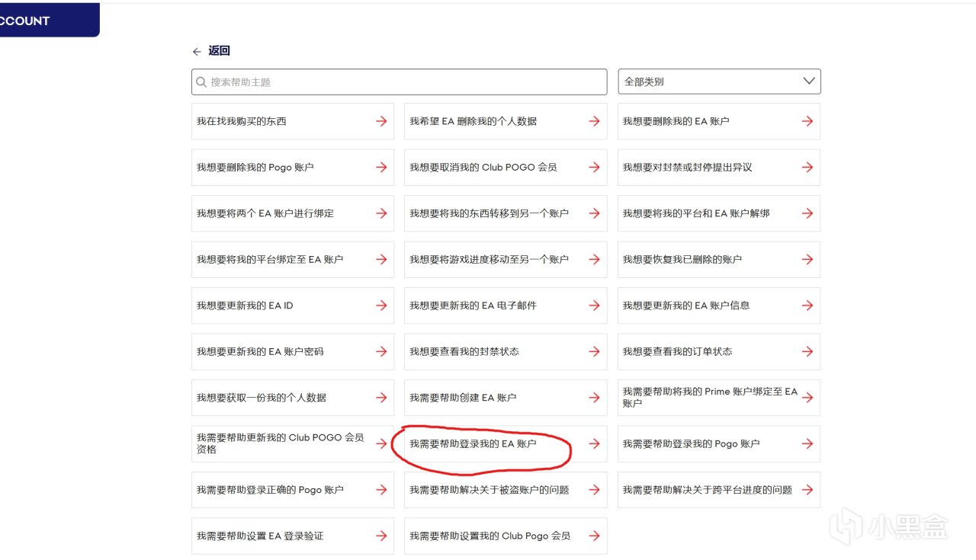The height and width of the screenshot is (560, 976).
Task: Choose 我需要帮助设置 EA 登录验证 text
Action: point(260,536)
